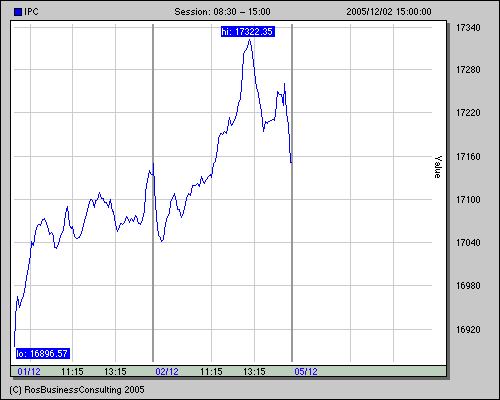Click the blue IPC legend square
The width and height of the screenshot is (500, 400).
[18, 12]
